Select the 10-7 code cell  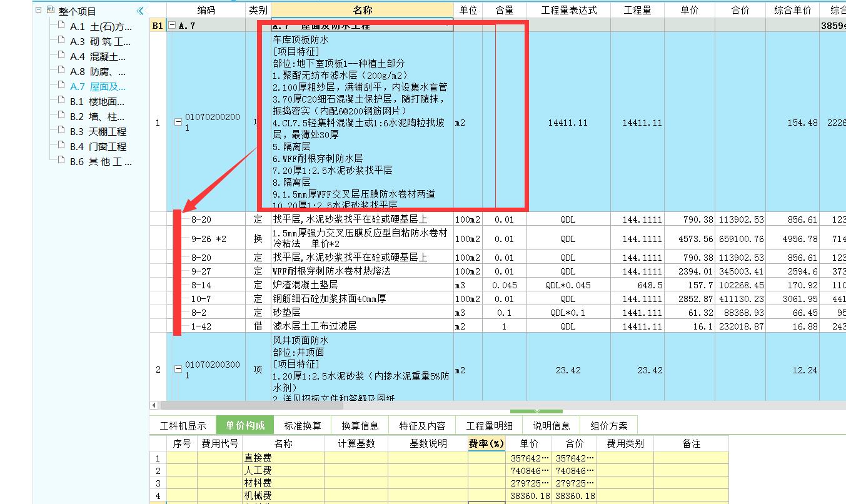coord(206,299)
